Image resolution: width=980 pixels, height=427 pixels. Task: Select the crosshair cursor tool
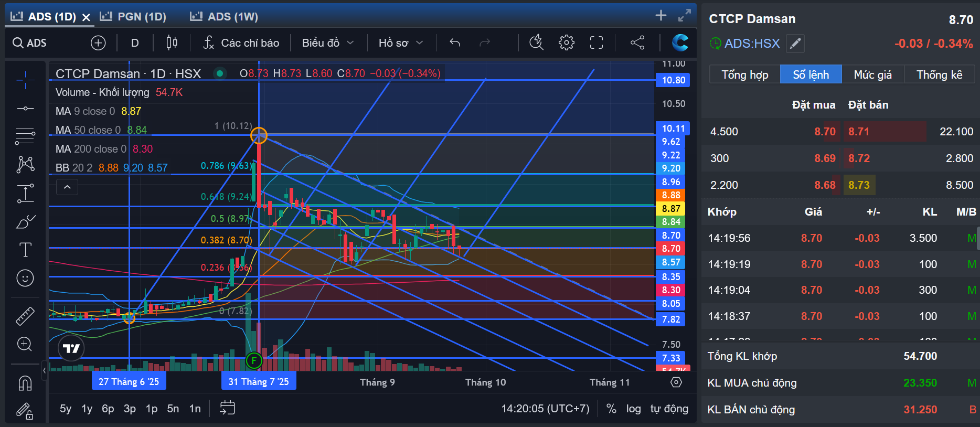coord(25,80)
